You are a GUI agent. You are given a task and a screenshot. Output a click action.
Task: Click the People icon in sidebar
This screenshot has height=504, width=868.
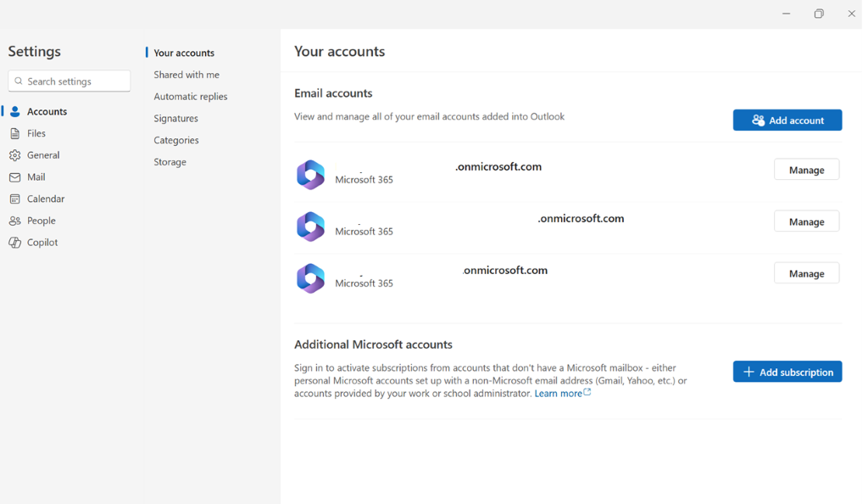tap(15, 221)
